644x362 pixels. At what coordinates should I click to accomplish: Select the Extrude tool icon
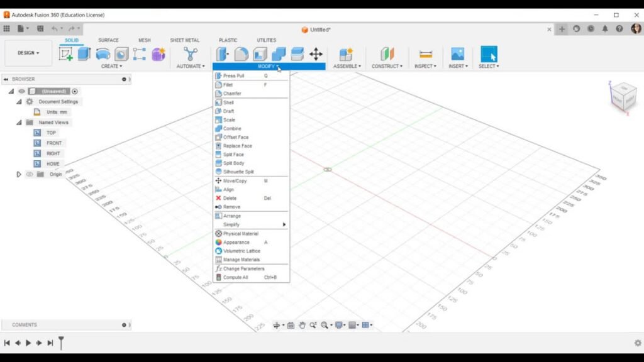tap(84, 54)
